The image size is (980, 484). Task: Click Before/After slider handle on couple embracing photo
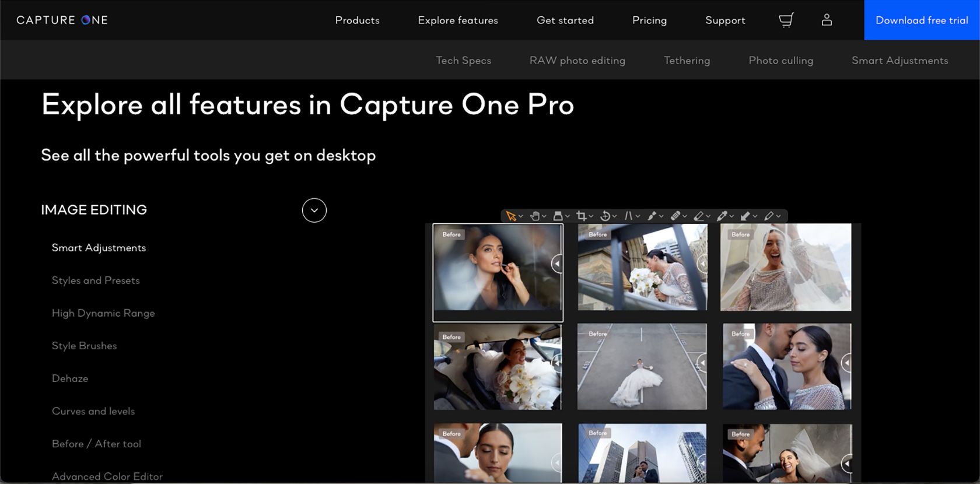point(846,363)
